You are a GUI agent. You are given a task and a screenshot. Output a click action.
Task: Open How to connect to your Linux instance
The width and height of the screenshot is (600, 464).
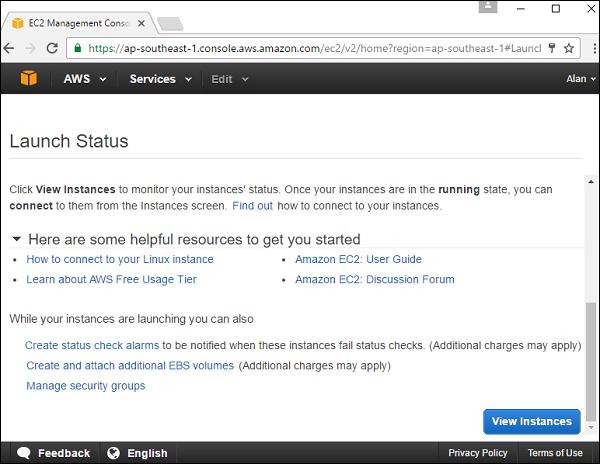point(120,259)
